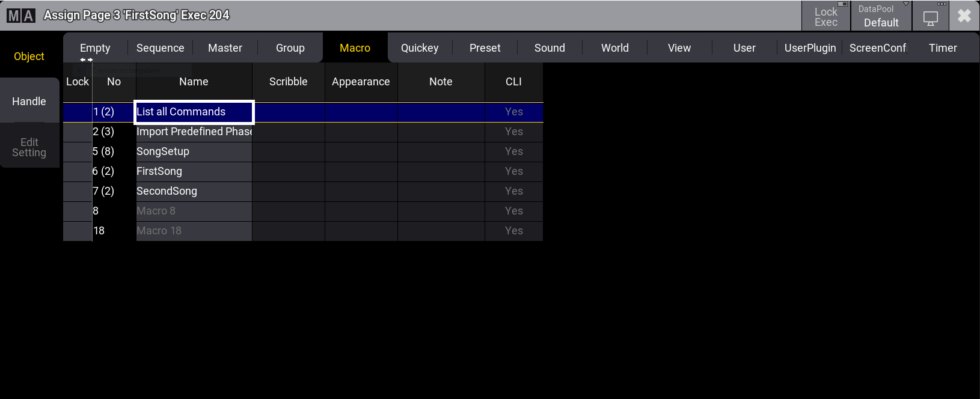
Task: Select the UserPlugin tab
Action: [x=810, y=48]
